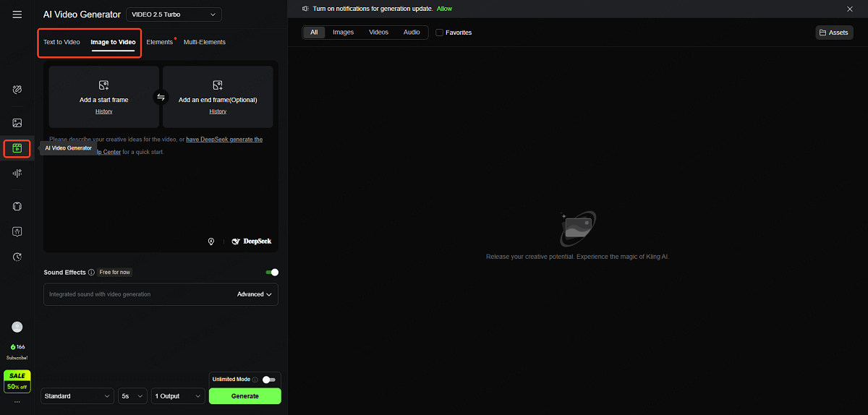Screen dimensions: 868x415
Task: Click the AI Video Generator sidebar icon
Action: [x=17, y=148]
